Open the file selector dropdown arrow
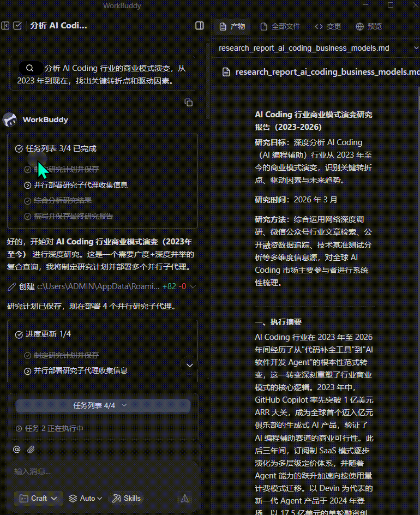The image size is (420, 515). click(x=416, y=48)
